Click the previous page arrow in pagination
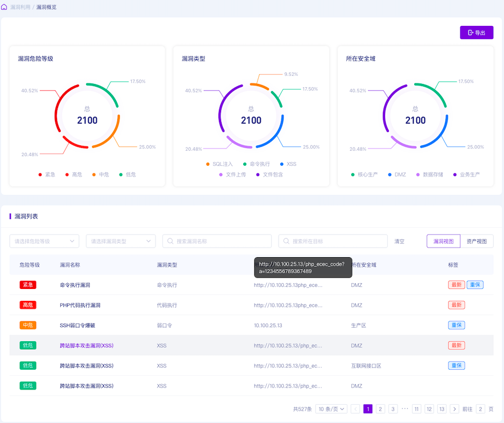Viewport: 504px width, 423px height. pyautogui.click(x=356, y=409)
